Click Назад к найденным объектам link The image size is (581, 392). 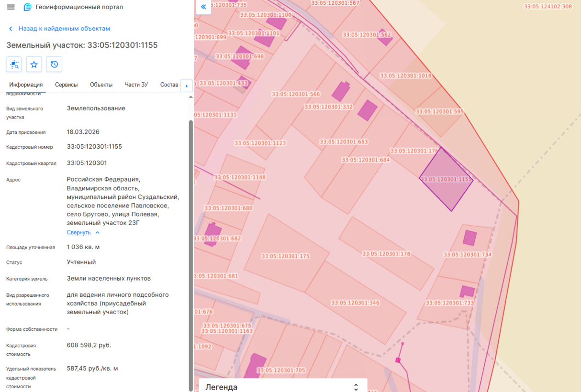[x=64, y=29]
